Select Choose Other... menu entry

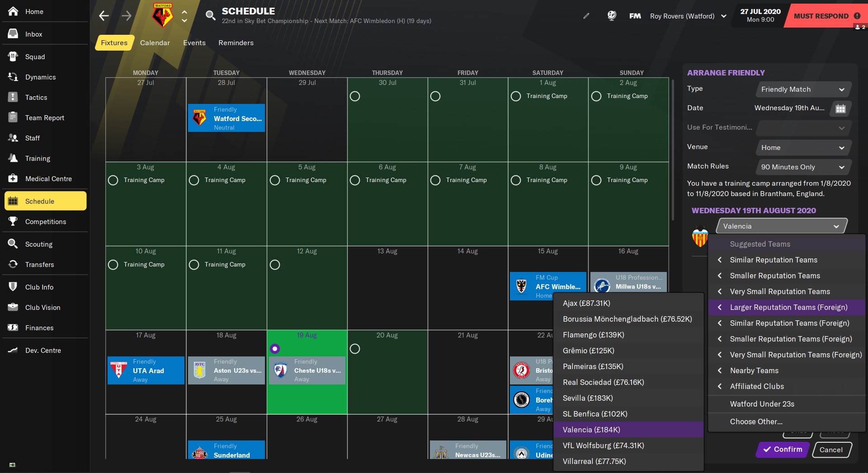click(x=787, y=421)
